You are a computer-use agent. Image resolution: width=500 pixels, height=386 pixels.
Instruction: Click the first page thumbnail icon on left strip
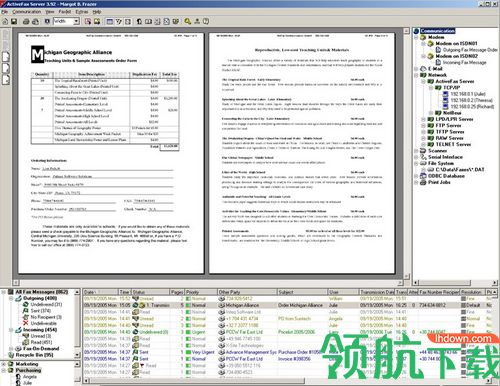point(6,57)
